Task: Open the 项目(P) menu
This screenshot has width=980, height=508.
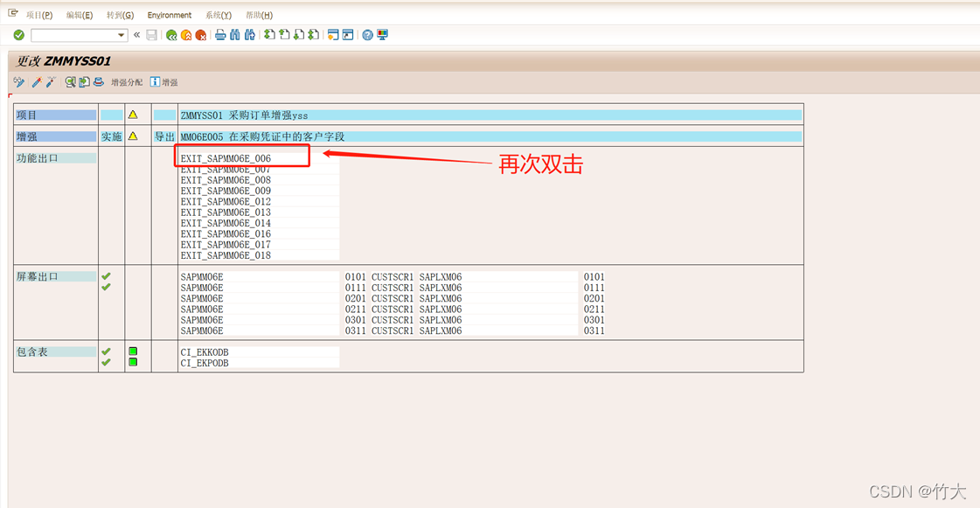Action: click(39, 15)
